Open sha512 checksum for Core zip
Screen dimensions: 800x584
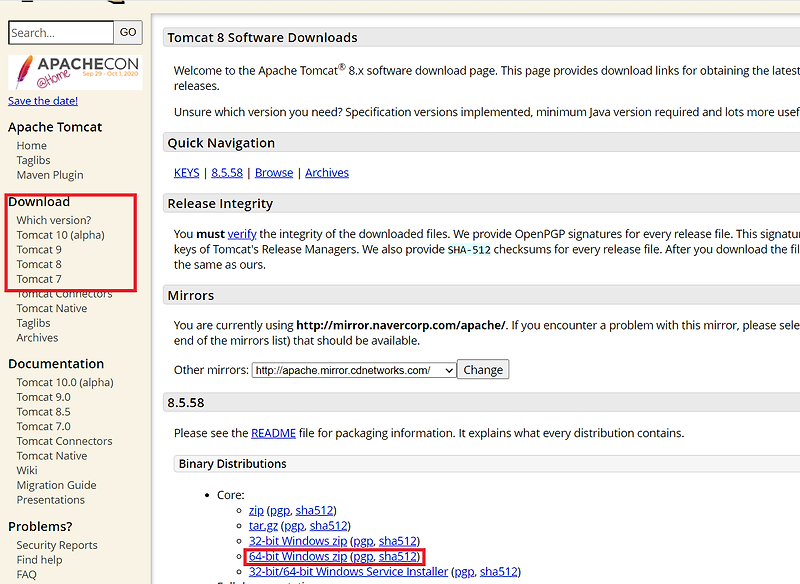tap(314, 511)
